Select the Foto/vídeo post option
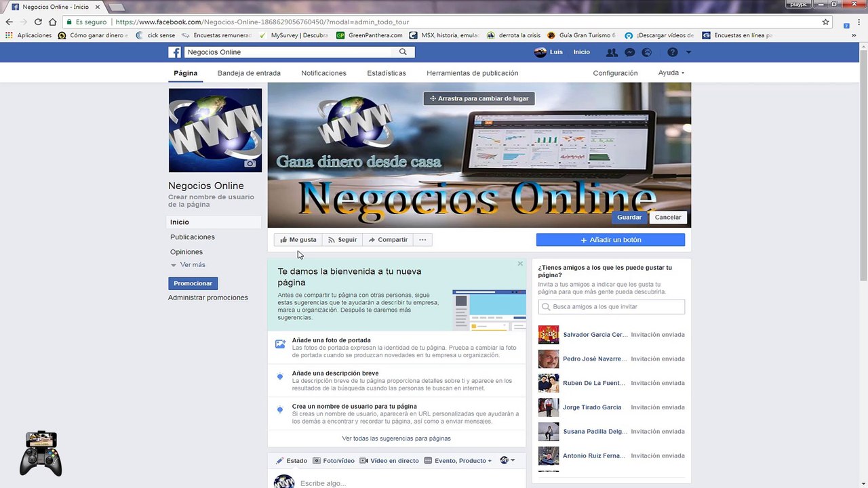 coord(334,461)
